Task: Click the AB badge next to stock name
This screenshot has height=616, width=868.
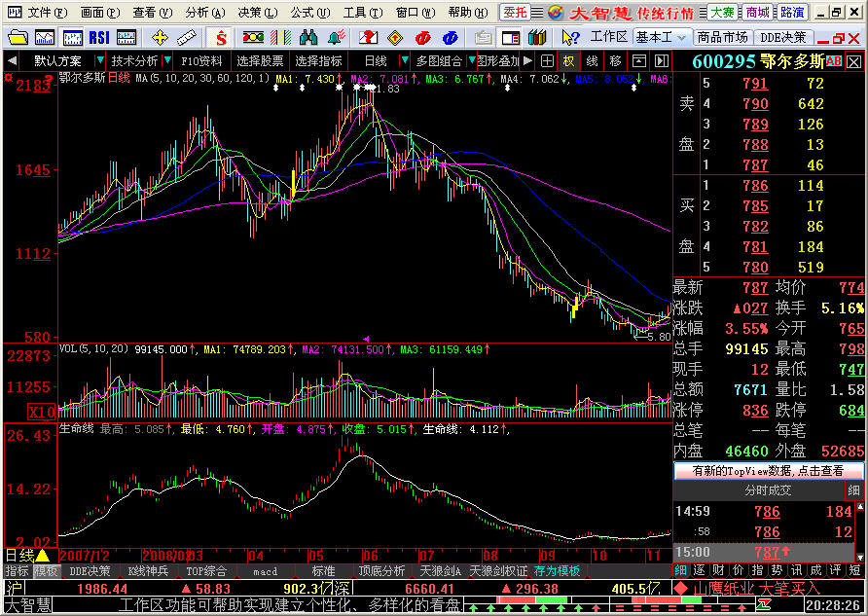Action: (x=834, y=61)
